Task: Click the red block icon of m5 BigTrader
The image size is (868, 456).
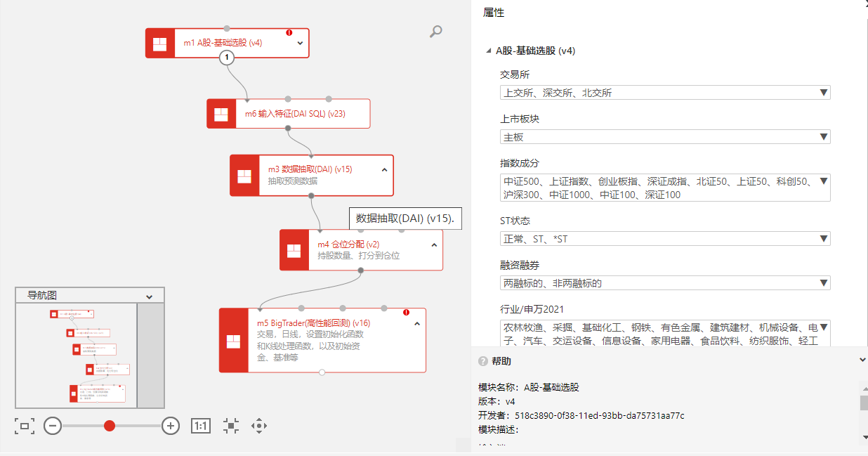Action: point(233,341)
